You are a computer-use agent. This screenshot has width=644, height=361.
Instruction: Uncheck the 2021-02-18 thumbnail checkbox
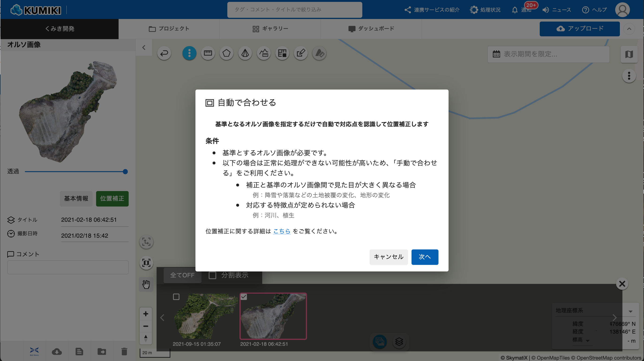[244, 297]
